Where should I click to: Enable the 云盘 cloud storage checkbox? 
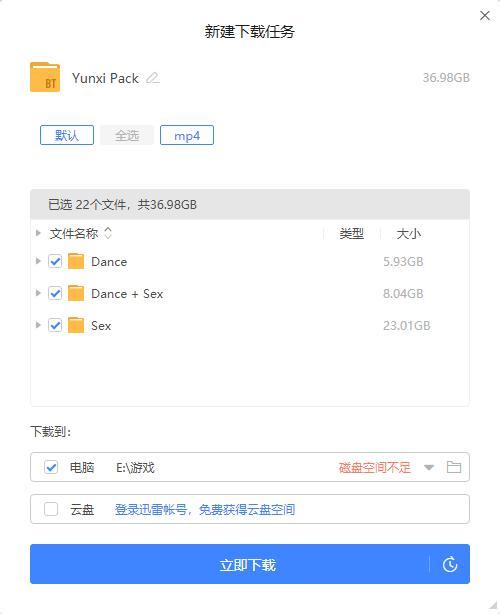pyautogui.click(x=51, y=509)
